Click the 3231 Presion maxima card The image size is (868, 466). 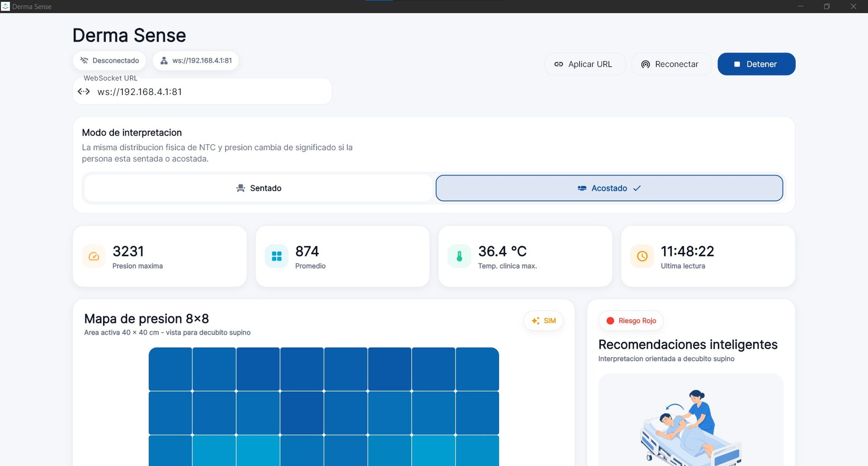pos(160,256)
